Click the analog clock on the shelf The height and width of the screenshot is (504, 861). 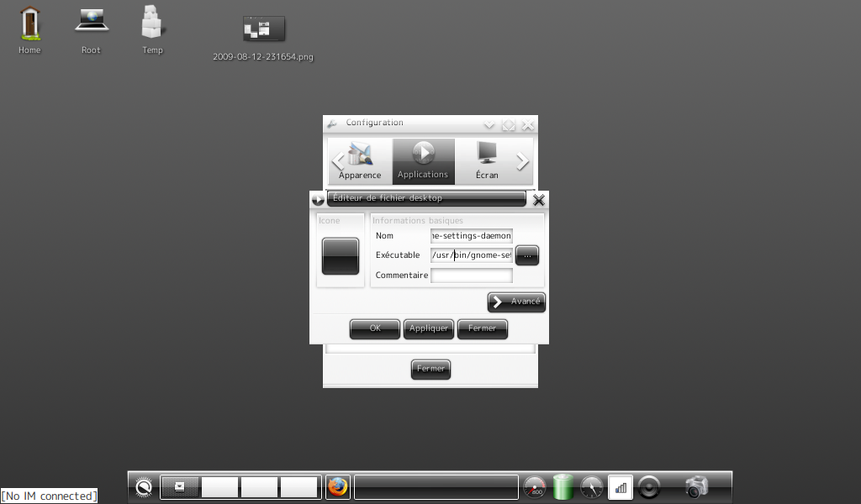pos(592,487)
